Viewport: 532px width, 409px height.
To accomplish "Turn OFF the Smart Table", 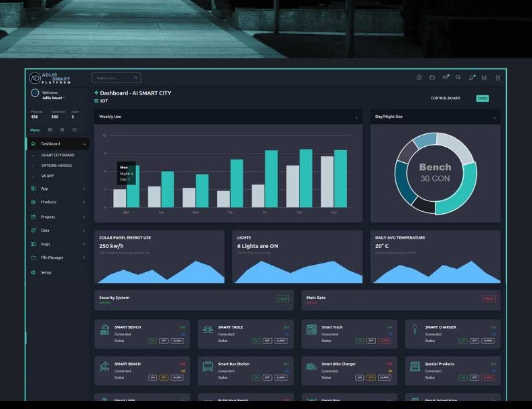I will coord(267,341).
